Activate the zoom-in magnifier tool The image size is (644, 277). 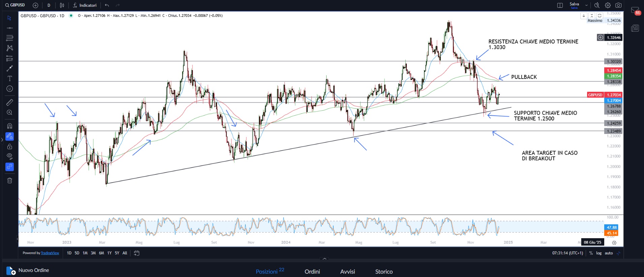(x=9, y=113)
